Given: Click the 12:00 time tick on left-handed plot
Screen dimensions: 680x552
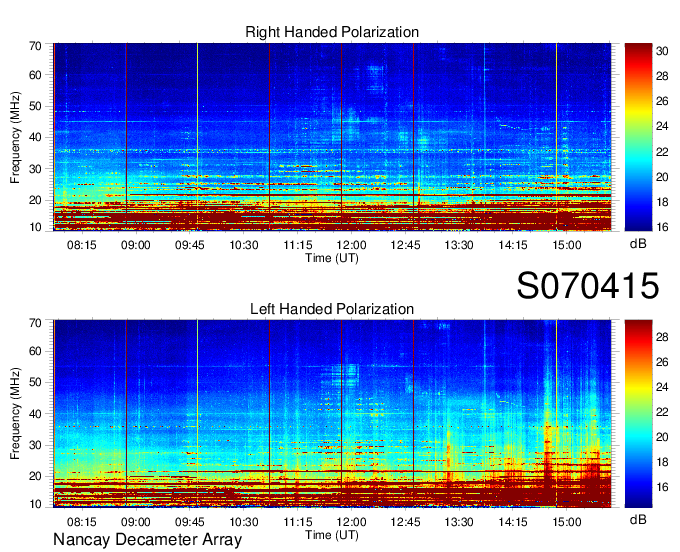Looking at the screenshot, I should 351,522.
